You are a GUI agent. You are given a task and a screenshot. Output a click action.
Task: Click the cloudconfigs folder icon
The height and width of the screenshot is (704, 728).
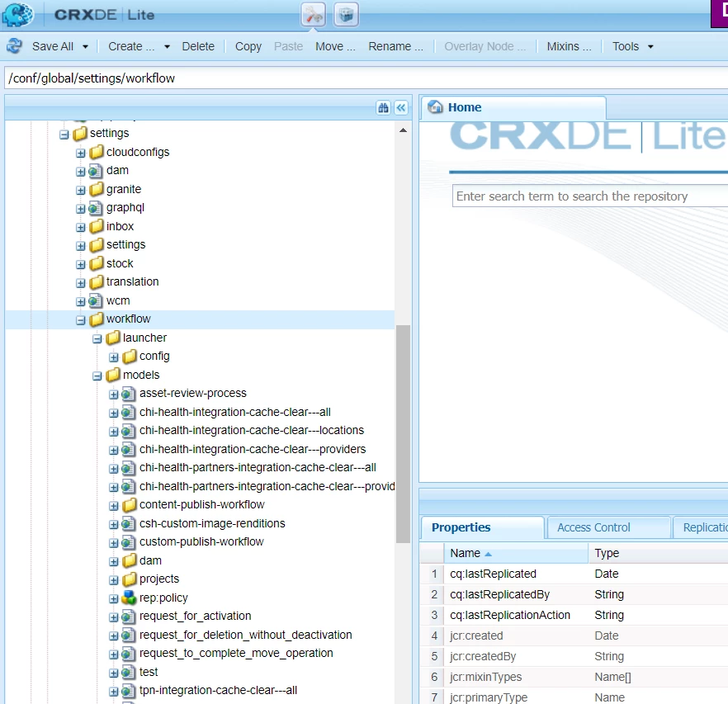coord(96,152)
